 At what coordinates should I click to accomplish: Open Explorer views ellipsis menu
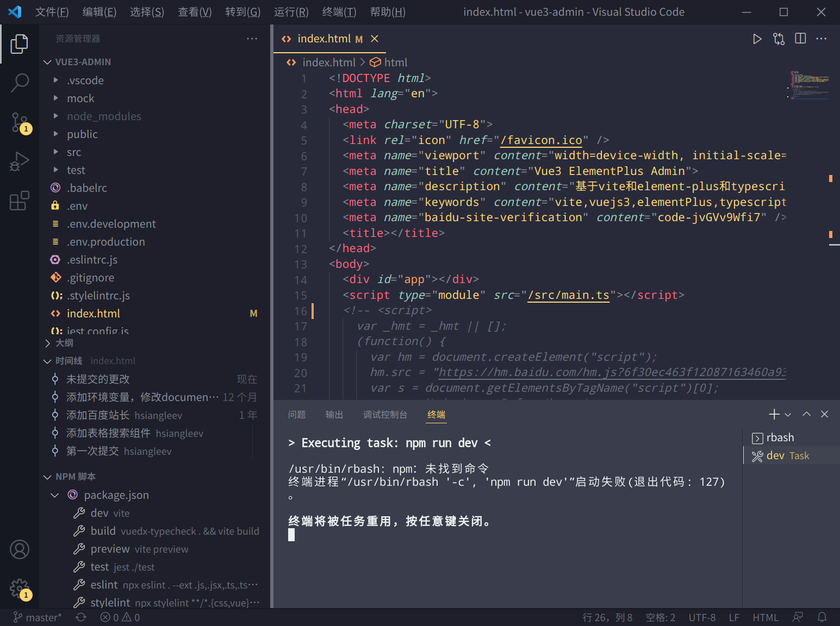click(252, 39)
